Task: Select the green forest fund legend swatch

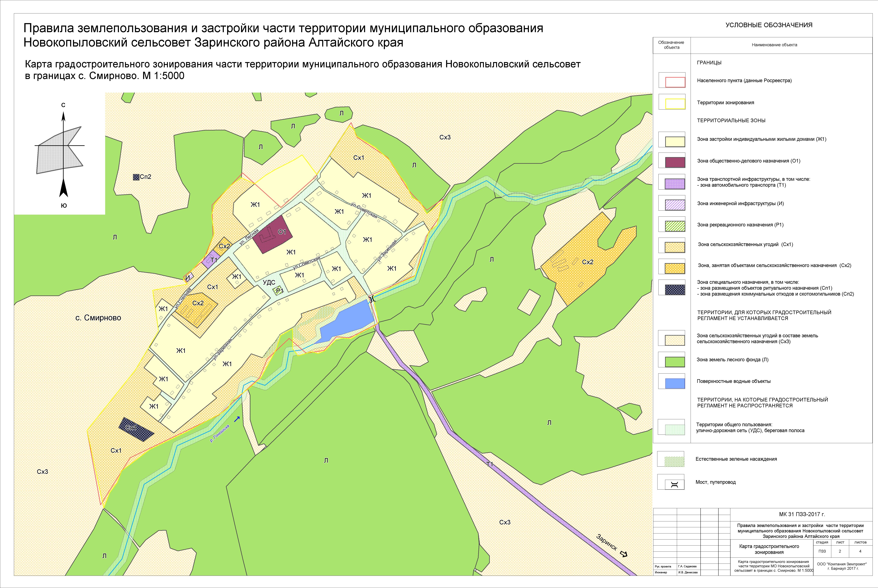Action: point(675,362)
